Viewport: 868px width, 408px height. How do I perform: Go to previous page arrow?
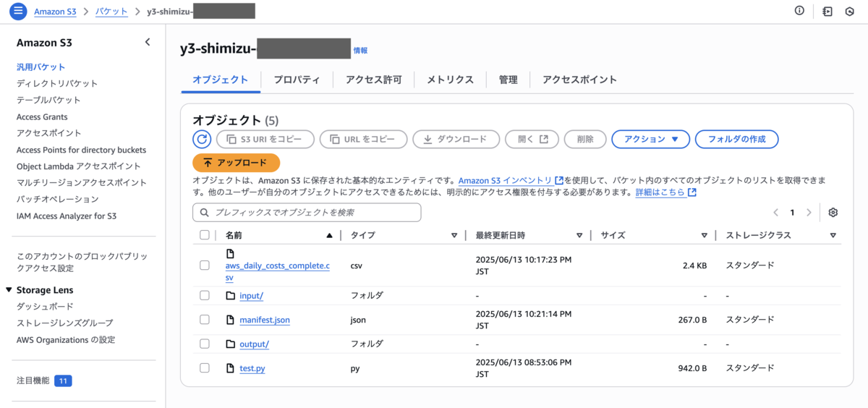(775, 213)
